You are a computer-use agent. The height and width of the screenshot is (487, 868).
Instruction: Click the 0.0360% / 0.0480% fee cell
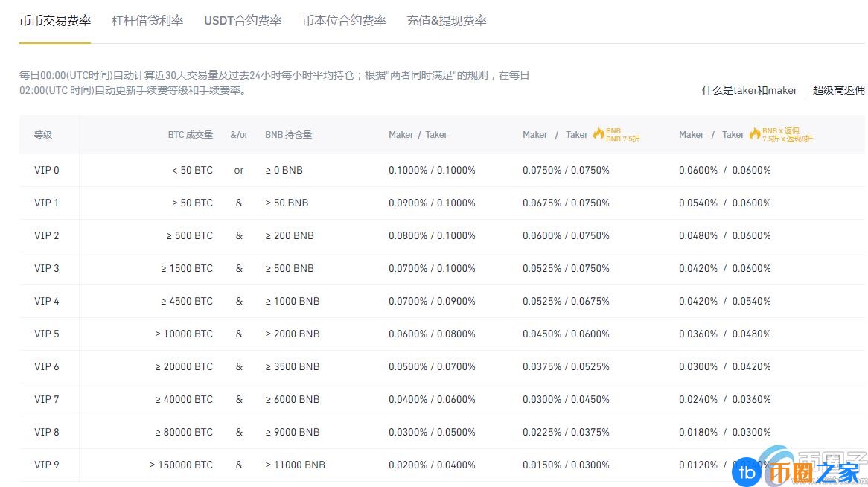pos(724,334)
